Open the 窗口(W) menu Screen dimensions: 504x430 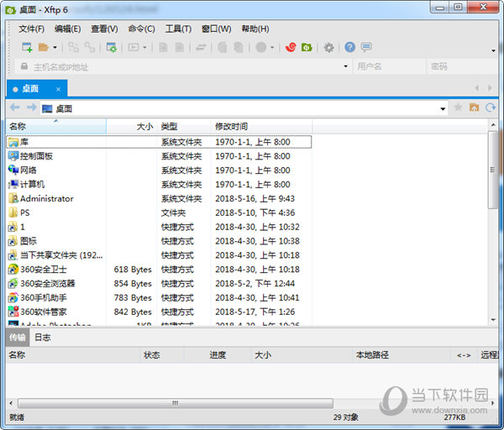217,29
